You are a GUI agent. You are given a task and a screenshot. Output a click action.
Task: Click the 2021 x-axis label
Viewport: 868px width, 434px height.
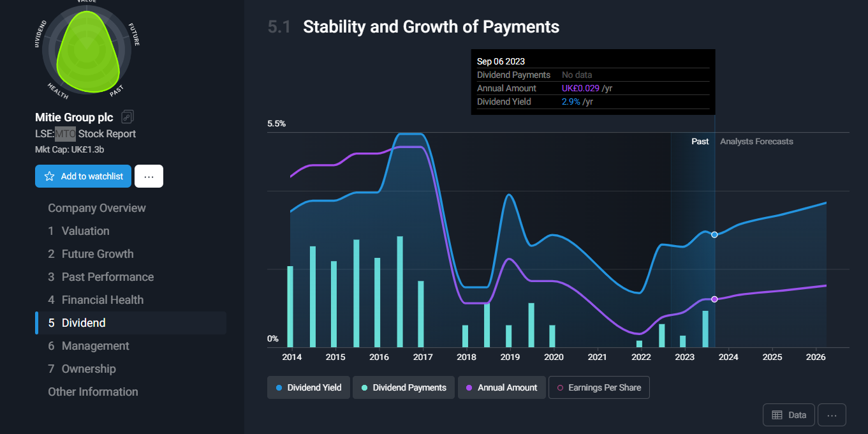(597, 357)
